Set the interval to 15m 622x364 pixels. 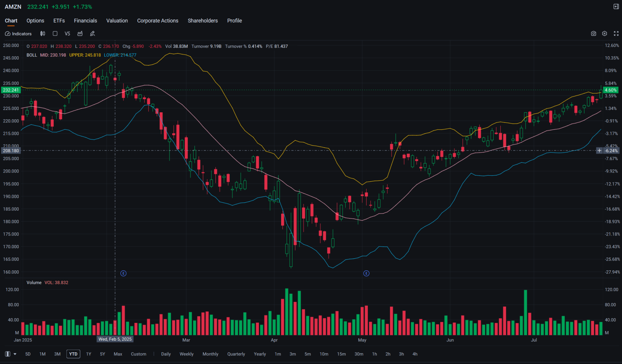pyautogui.click(x=341, y=354)
